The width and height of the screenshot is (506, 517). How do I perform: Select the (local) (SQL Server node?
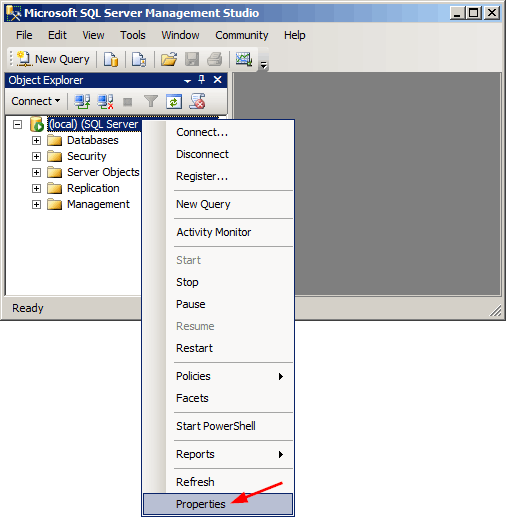[x=94, y=124]
